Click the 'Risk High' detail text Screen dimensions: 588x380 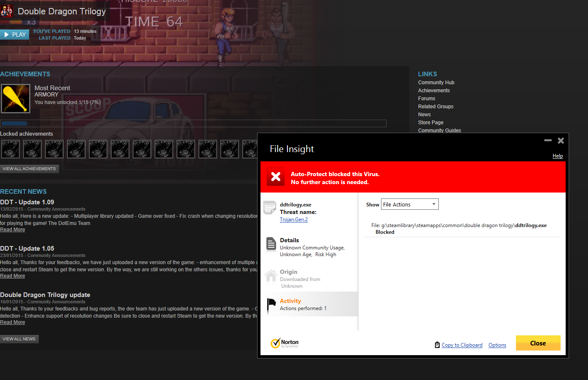click(326, 254)
